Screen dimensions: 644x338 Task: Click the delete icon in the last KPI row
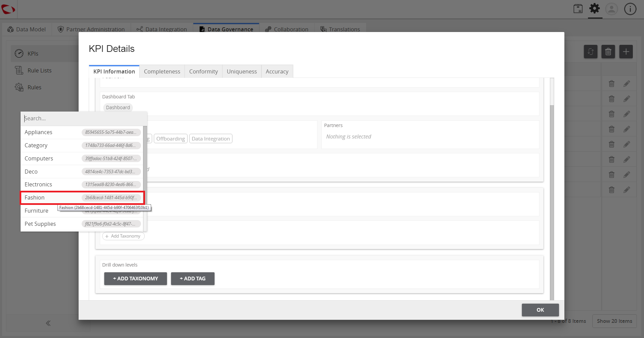(612, 190)
